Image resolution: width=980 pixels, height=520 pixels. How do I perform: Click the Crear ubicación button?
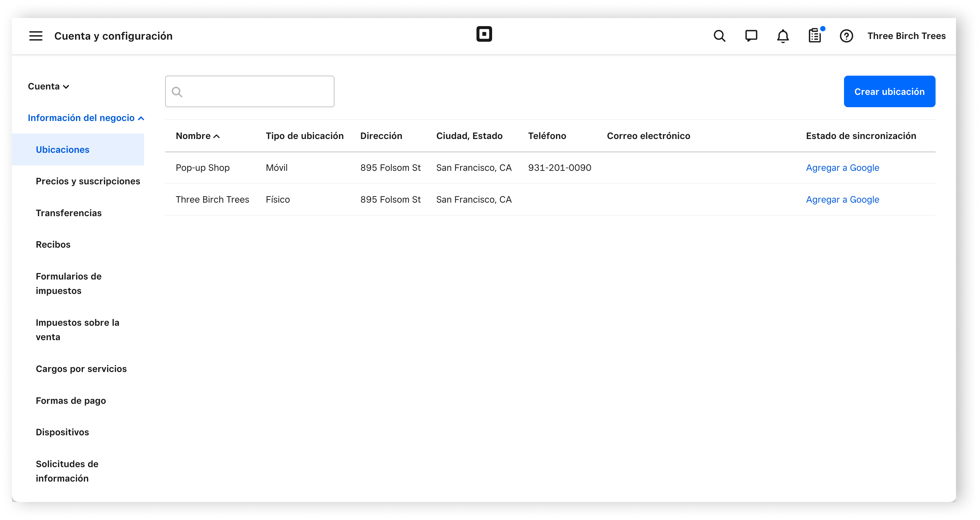(889, 91)
